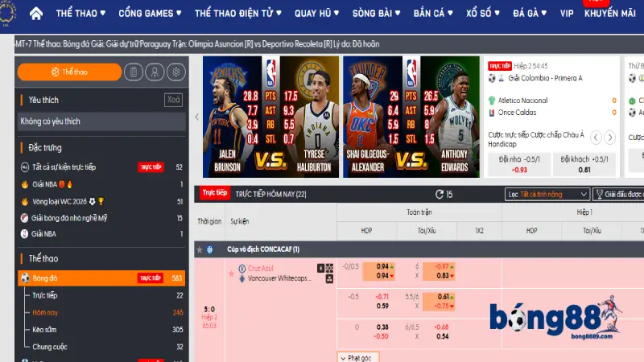Open Cruz Azul team name
644x362 pixels.
[260, 269]
